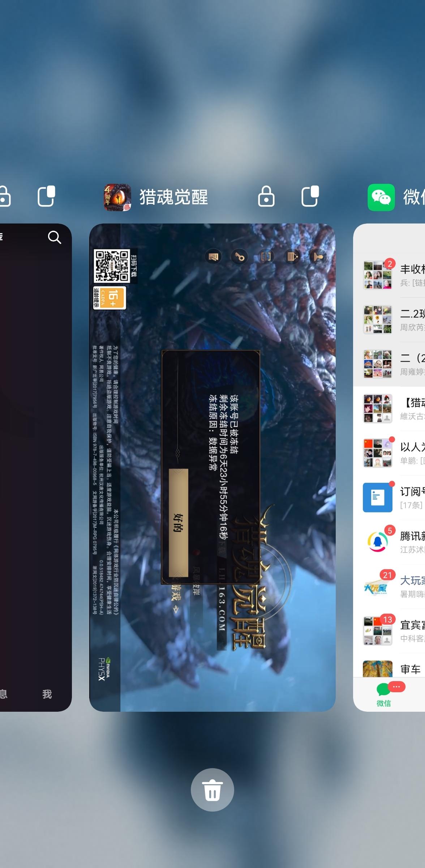Tap the trash icon to clear all recent apps
This screenshot has height=868, width=425.
(x=212, y=790)
